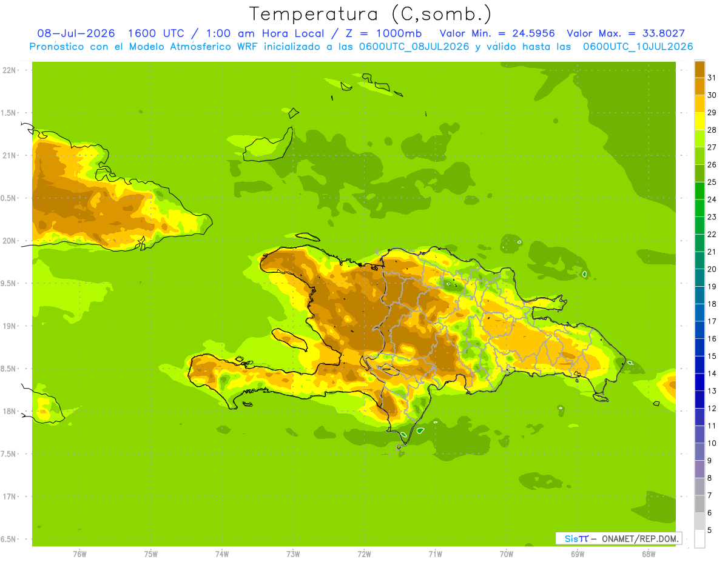Click the legend scale value "20"
Viewport: 728px width, 562px height.
[712, 269]
